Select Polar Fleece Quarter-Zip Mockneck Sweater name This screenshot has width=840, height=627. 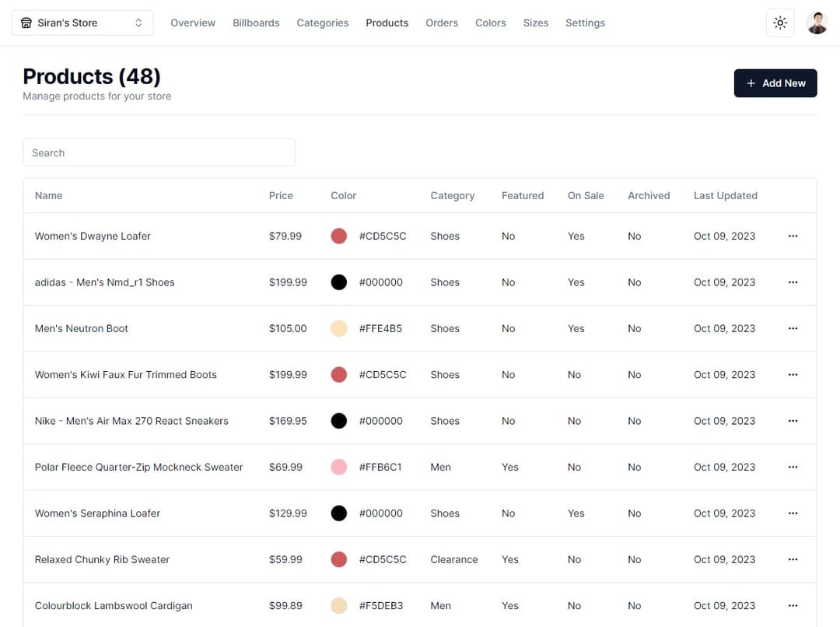coord(138,468)
